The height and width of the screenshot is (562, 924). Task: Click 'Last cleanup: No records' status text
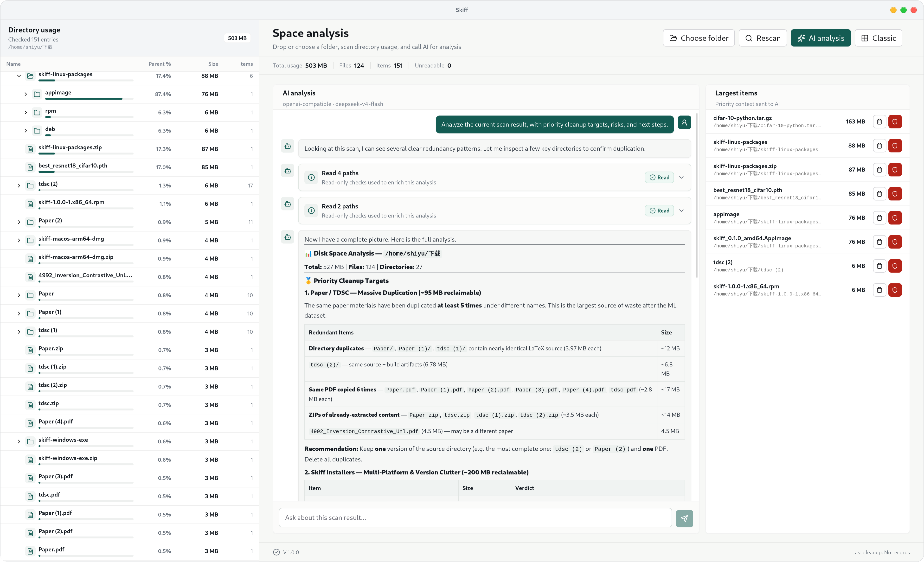[880, 552]
